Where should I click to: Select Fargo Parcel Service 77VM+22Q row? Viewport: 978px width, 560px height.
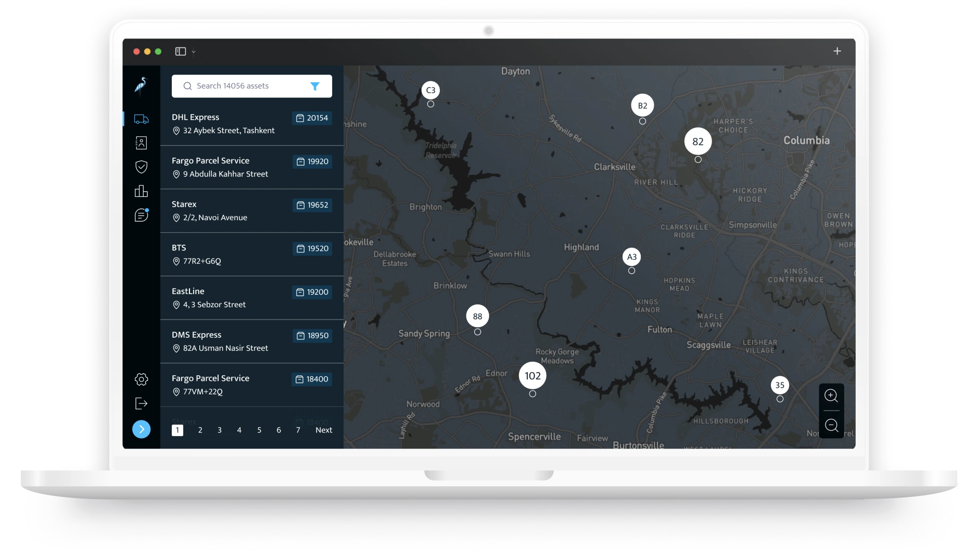(x=252, y=385)
